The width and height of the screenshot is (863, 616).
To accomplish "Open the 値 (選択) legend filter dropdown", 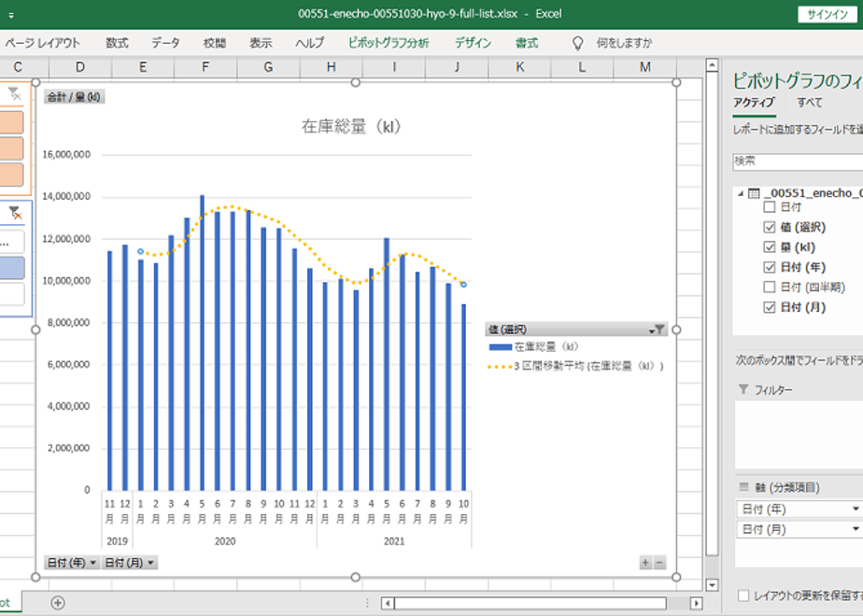I will pyautogui.click(x=658, y=329).
